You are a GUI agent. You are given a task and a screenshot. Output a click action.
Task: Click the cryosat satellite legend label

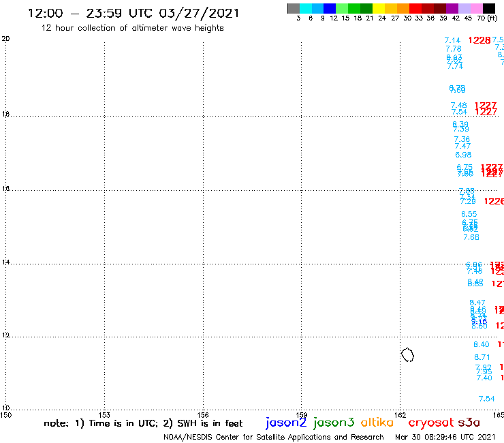point(430,423)
